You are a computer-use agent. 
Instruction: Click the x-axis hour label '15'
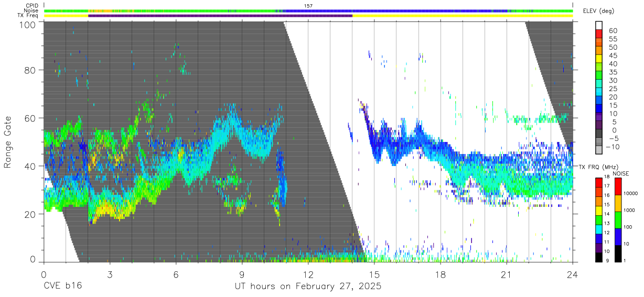(374, 274)
